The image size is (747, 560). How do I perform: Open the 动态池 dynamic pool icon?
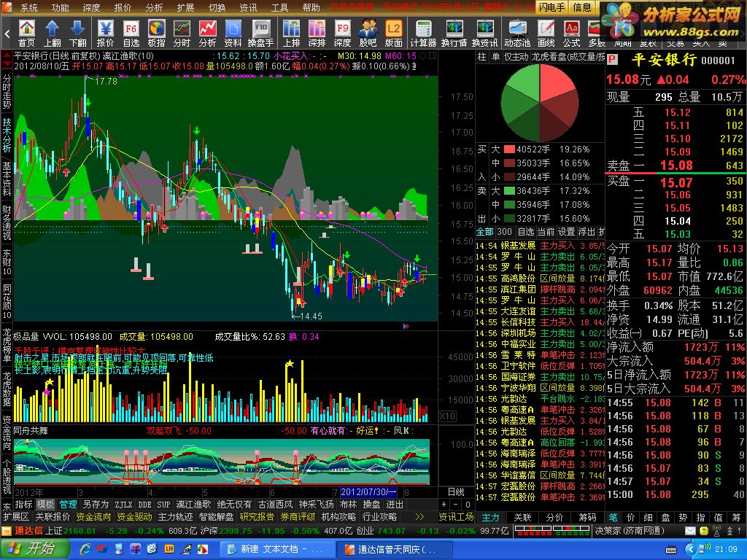click(517, 34)
